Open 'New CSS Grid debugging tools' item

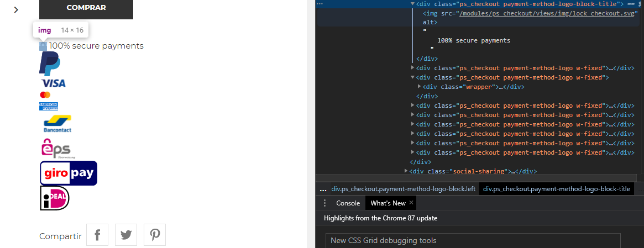(x=473, y=241)
